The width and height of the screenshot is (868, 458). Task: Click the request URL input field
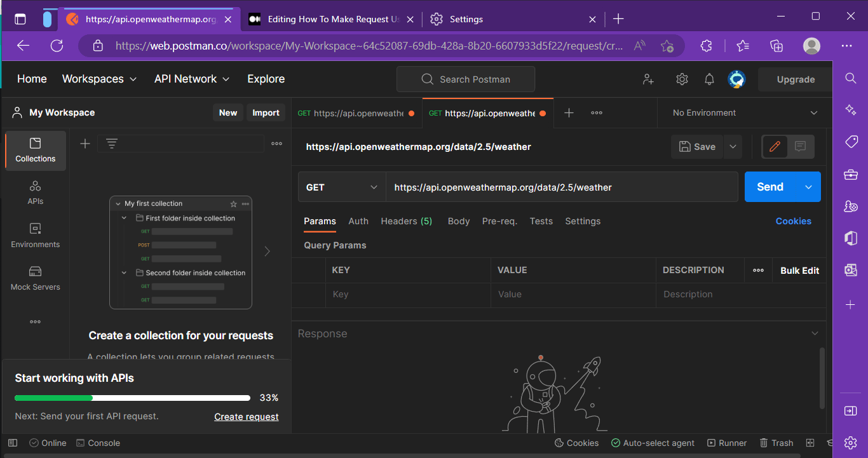pyautogui.click(x=562, y=187)
